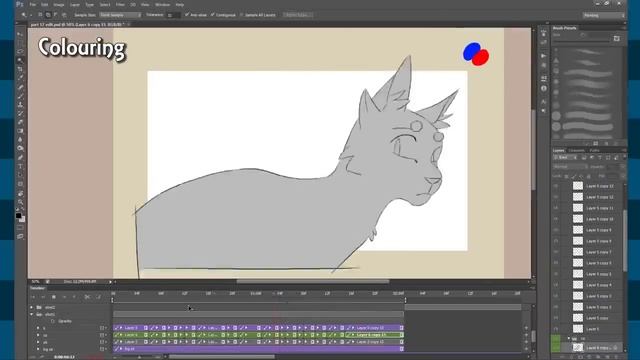Select the Hand tool

[x=20, y=193]
